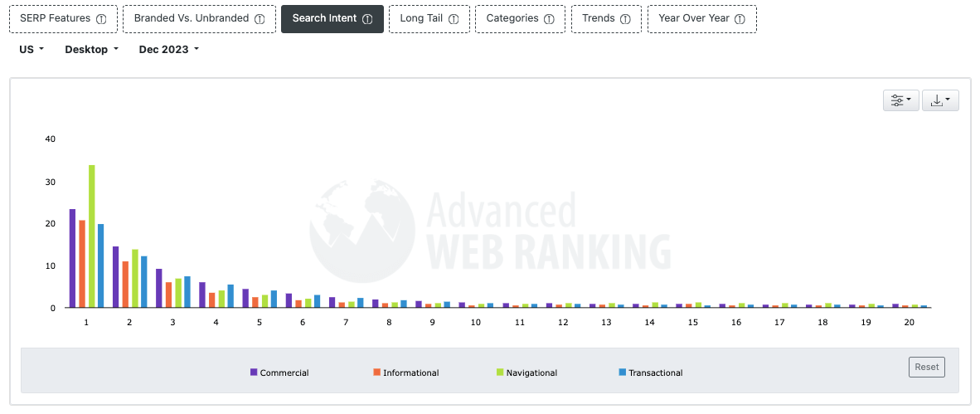980x414 pixels.
Task: Click the info icon beside SERP Features
Action: tap(101, 19)
